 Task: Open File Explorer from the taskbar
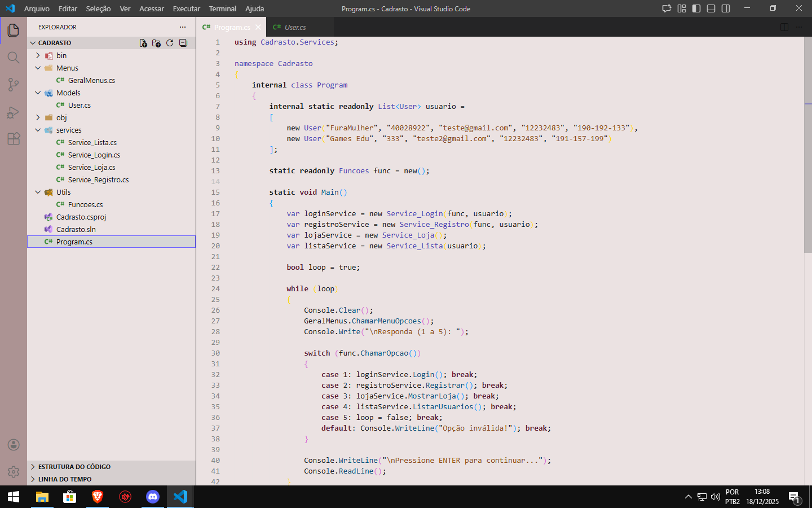point(42,497)
